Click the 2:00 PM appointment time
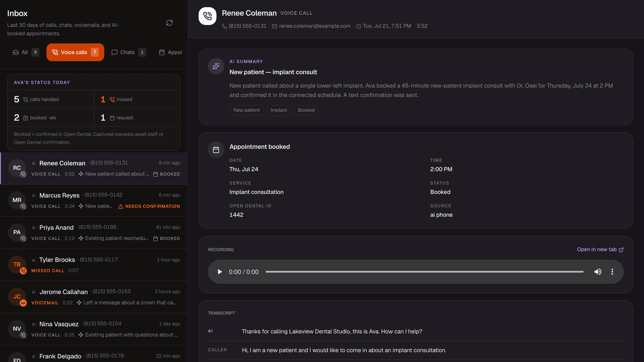The width and height of the screenshot is (644, 362). (x=441, y=169)
